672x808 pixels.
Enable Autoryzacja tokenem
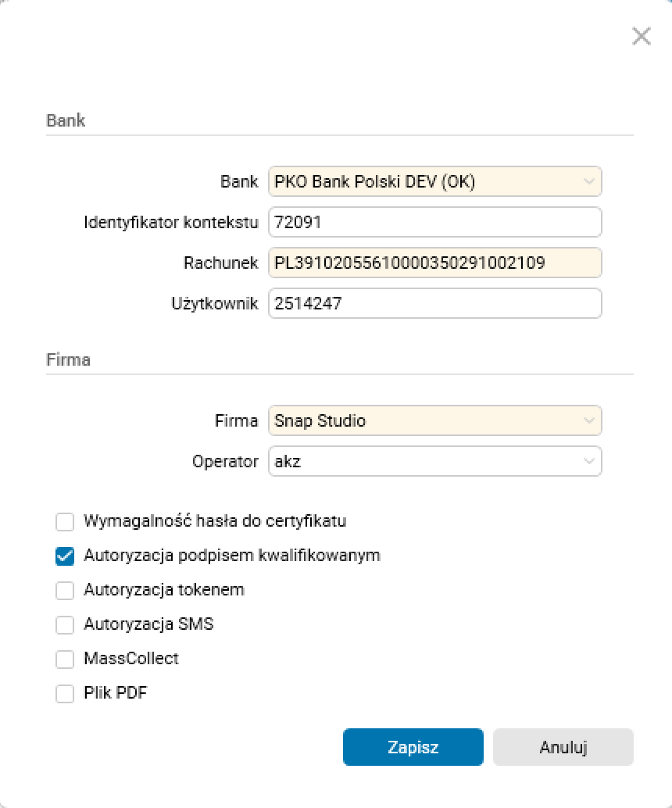65,590
